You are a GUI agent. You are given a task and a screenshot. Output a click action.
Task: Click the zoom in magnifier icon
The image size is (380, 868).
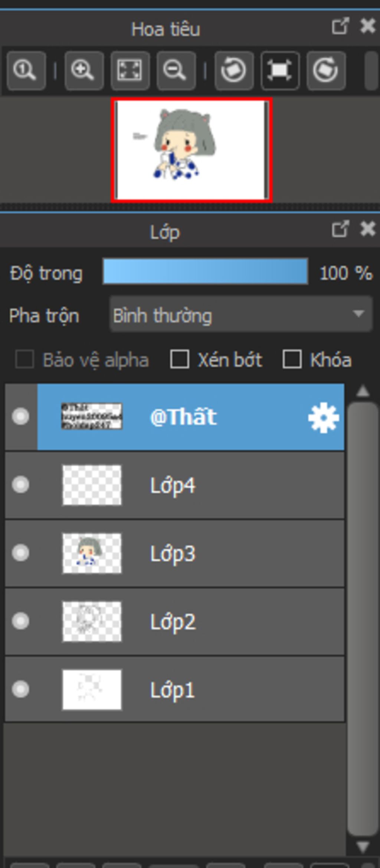coord(84,71)
